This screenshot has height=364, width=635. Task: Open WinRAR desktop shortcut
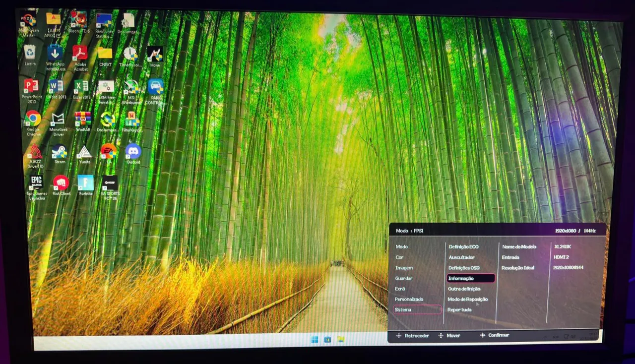83,120
